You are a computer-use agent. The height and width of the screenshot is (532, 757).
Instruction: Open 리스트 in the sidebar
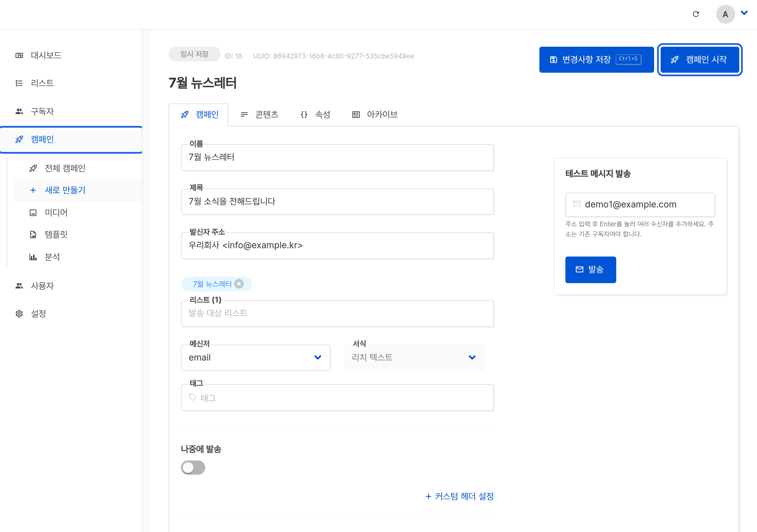(x=71, y=83)
